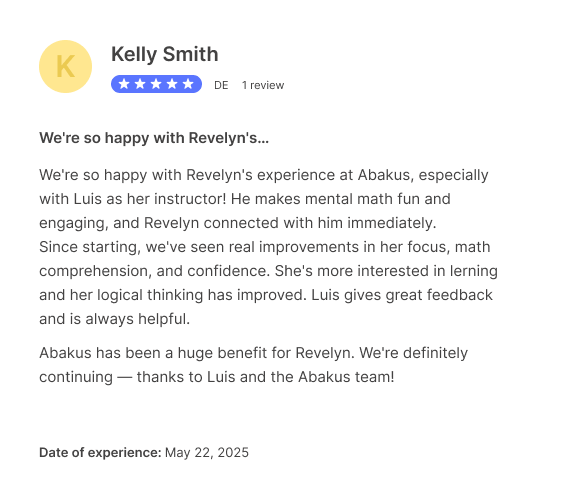This screenshot has height=495, width=564.
Task: Open the bold review title "We're so happy with Revelyn's..."
Action: 154,138
